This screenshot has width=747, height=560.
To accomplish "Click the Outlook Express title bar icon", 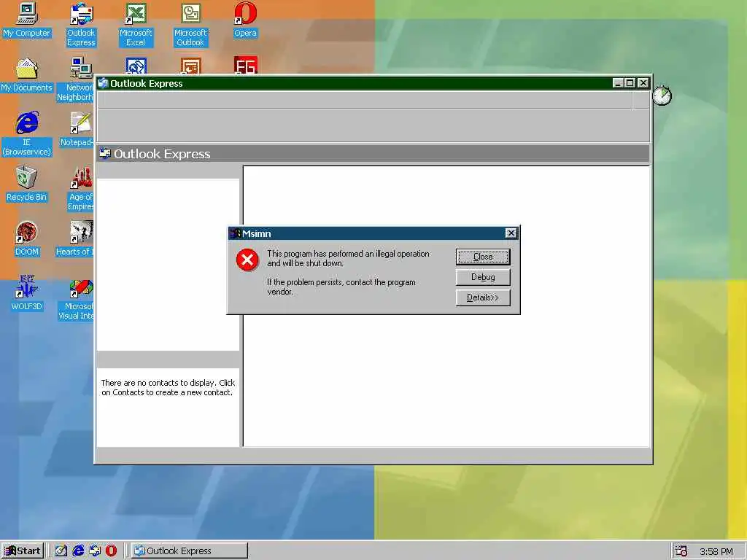I will pyautogui.click(x=103, y=83).
